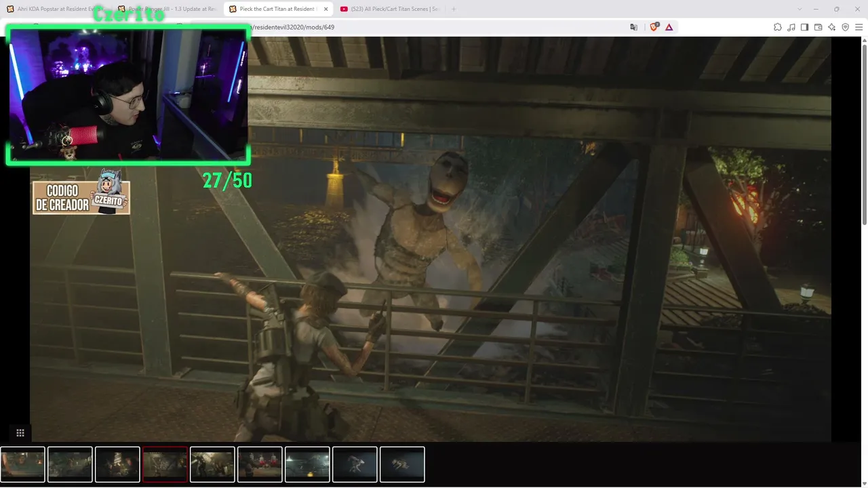Toggle the browser sidebar panel icon
Screen dimensions: 868x488
pos(805,27)
